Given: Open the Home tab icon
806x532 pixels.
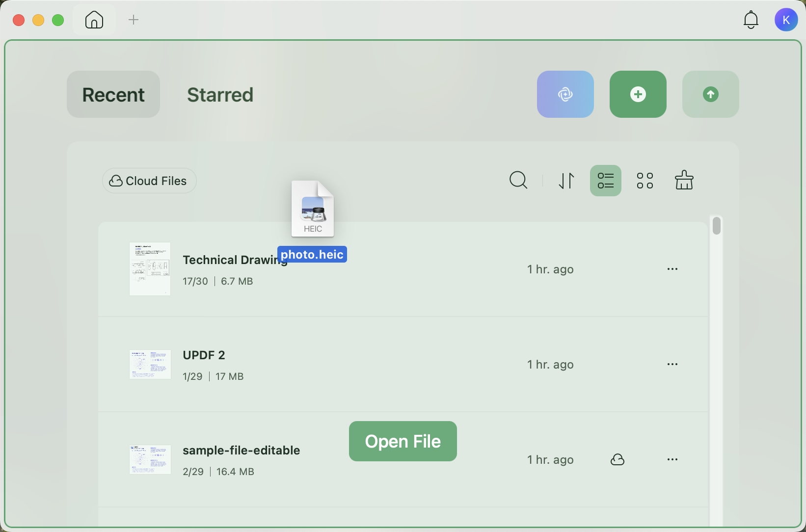Looking at the screenshot, I should point(94,20).
